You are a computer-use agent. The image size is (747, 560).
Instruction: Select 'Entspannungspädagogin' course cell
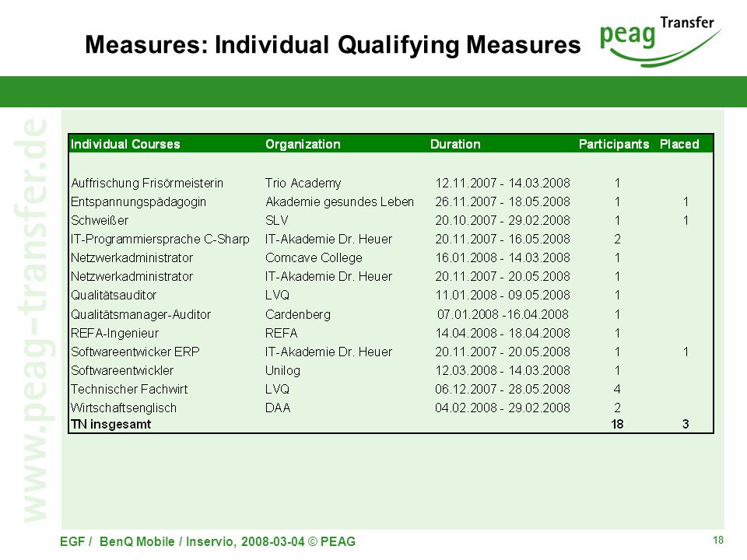click(x=139, y=202)
